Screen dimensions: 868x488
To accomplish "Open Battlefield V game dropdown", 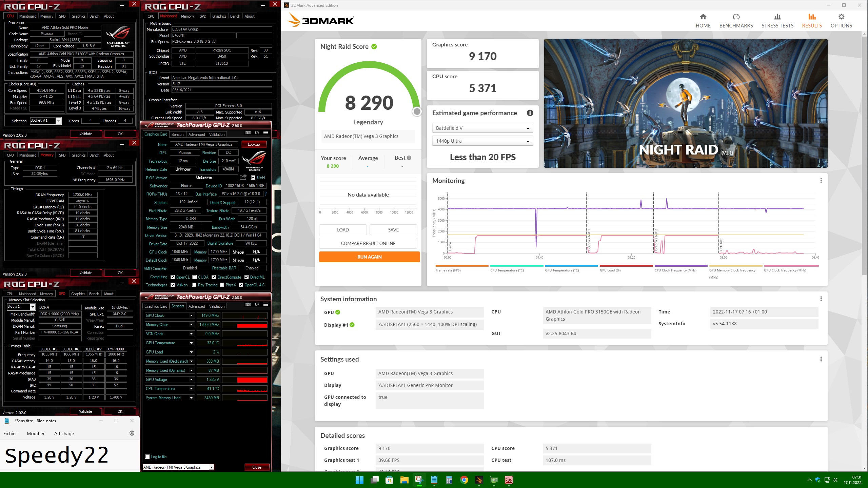I will pyautogui.click(x=482, y=128).
